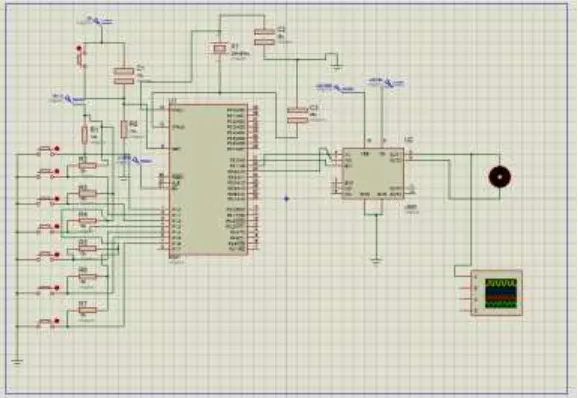
Task: Select the voltage probe at the top left
Action: click(x=96, y=21)
